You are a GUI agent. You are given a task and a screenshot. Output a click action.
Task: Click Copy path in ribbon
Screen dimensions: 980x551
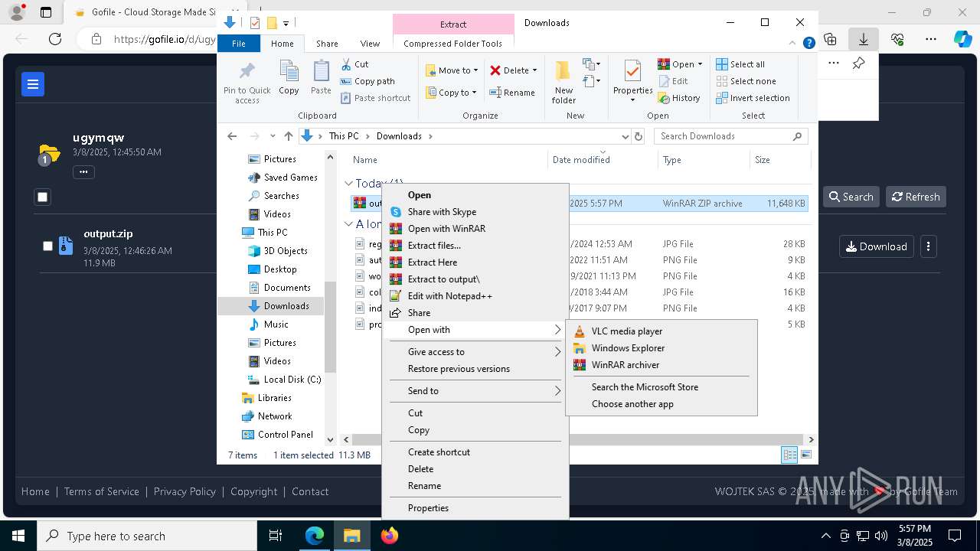point(367,81)
